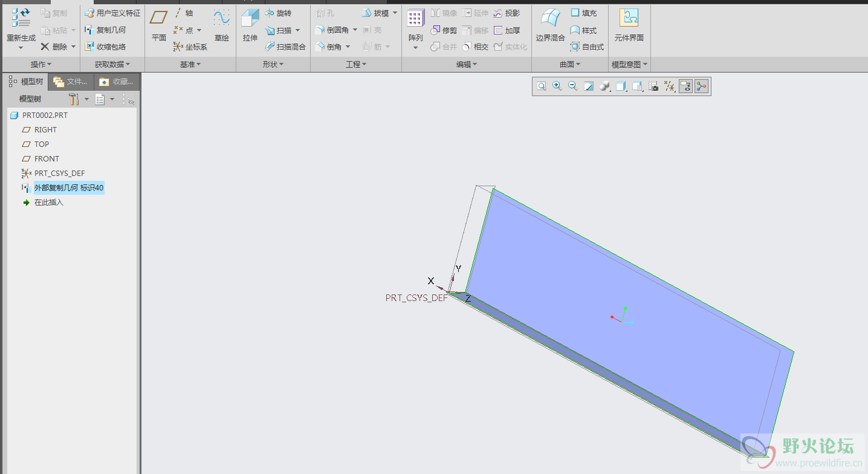Screen dimensions: 868x474
Task: Click Refit in graphics toolbar
Action: (542, 86)
